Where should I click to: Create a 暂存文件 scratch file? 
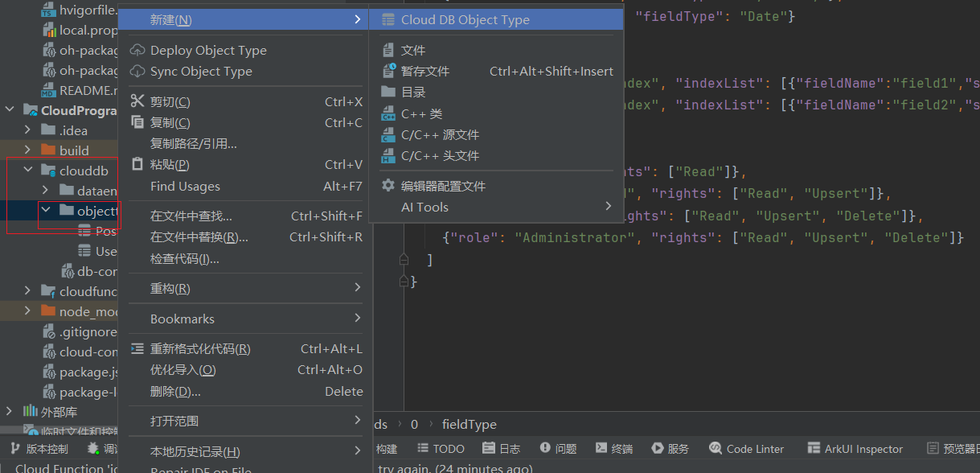496,72
